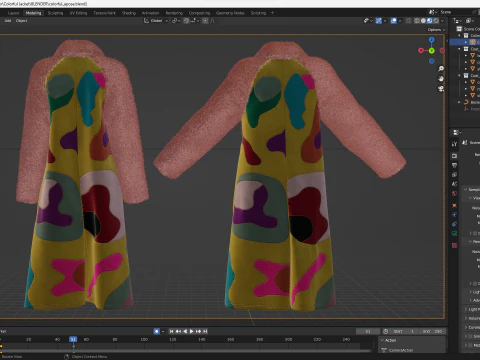This screenshot has width=480, height=360.
Task: Open the Object properties tab (orange square)
Action: point(454,205)
